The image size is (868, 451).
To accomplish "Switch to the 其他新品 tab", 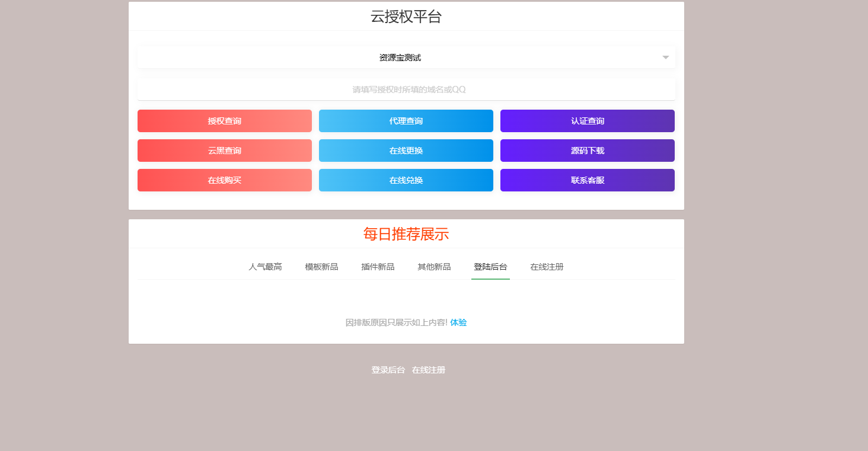I will point(434,267).
